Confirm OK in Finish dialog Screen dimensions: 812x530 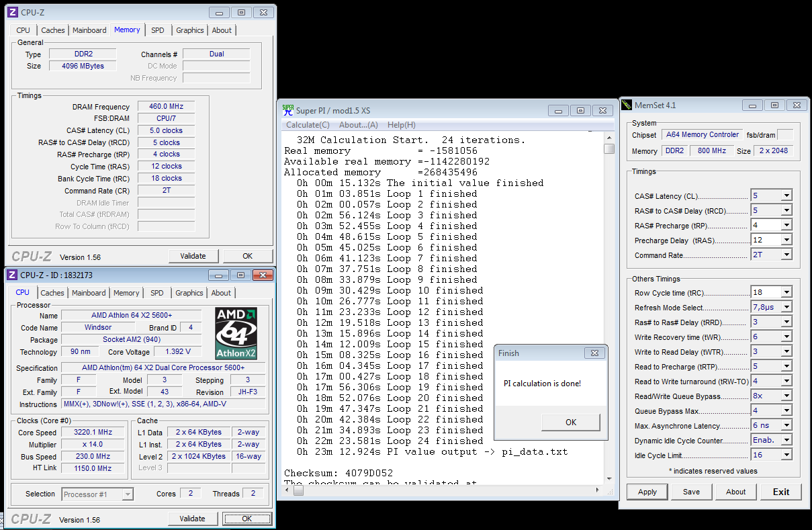(571, 422)
